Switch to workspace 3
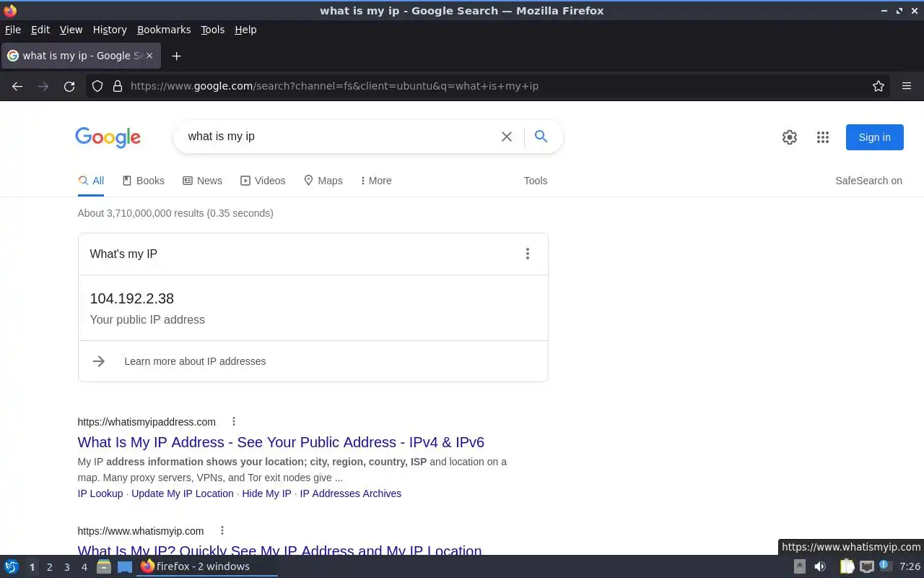 tap(66, 567)
